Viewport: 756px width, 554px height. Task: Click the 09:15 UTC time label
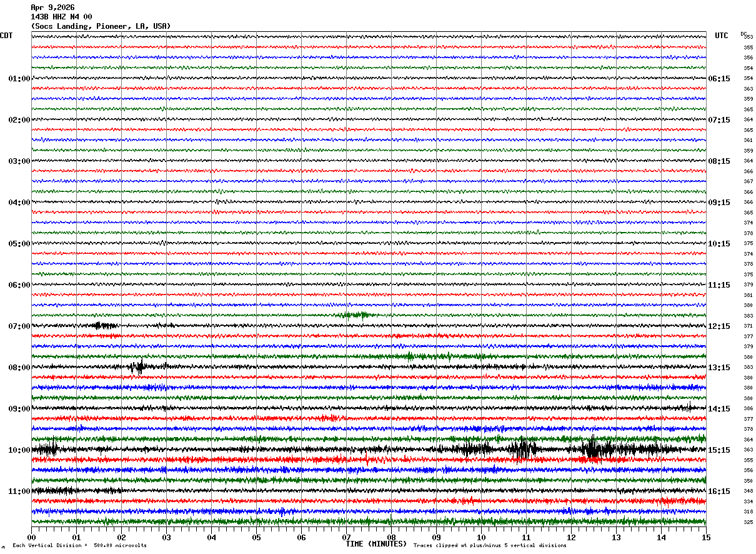tap(719, 203)
